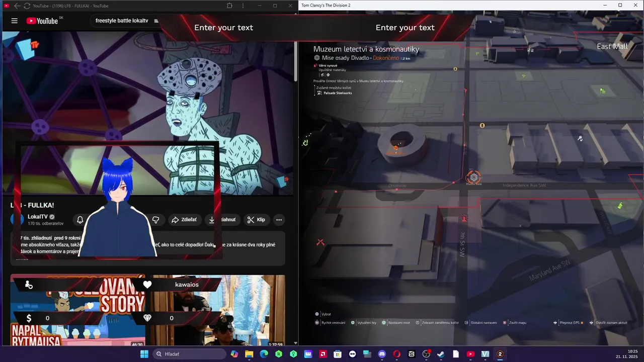This screenshot has width=644, height=362.
Task: Open the extensions puzzle icon
Action: pyautogui.click(x=229, y=6)
